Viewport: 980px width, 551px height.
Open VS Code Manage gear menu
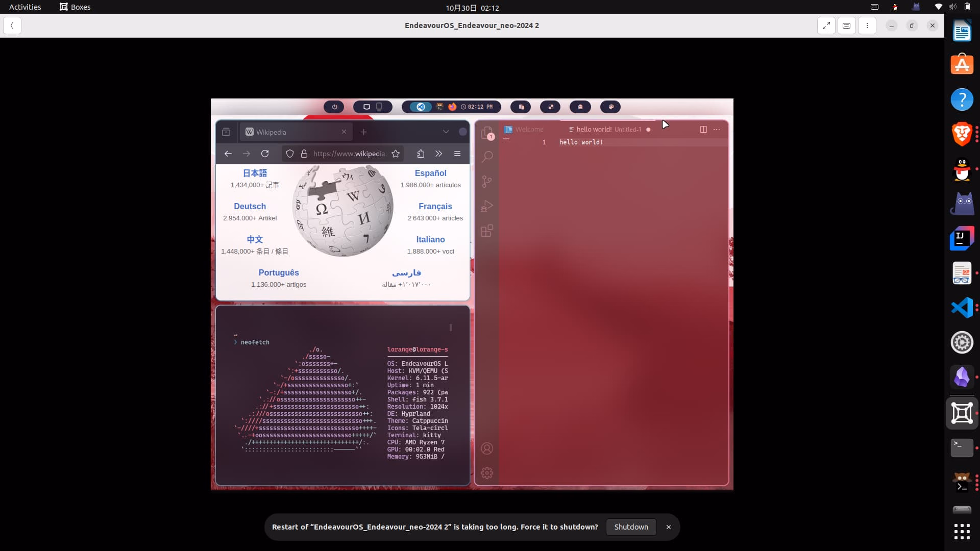[x=487, y=473]
